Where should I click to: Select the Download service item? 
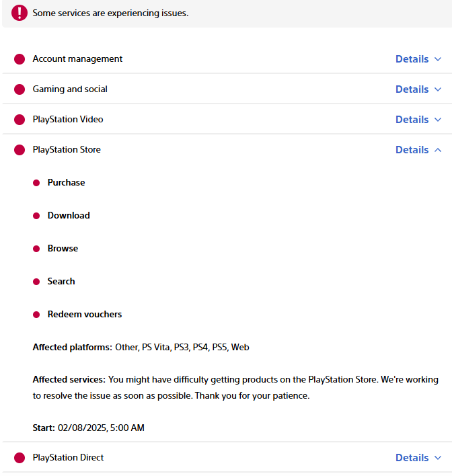click(69, 216)
